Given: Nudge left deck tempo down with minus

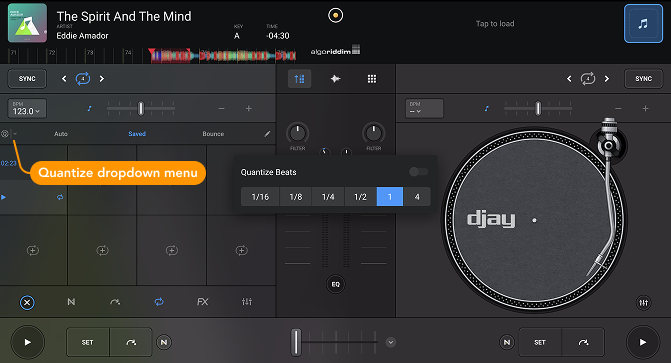Looking at the screenshot, I should 221,109.
